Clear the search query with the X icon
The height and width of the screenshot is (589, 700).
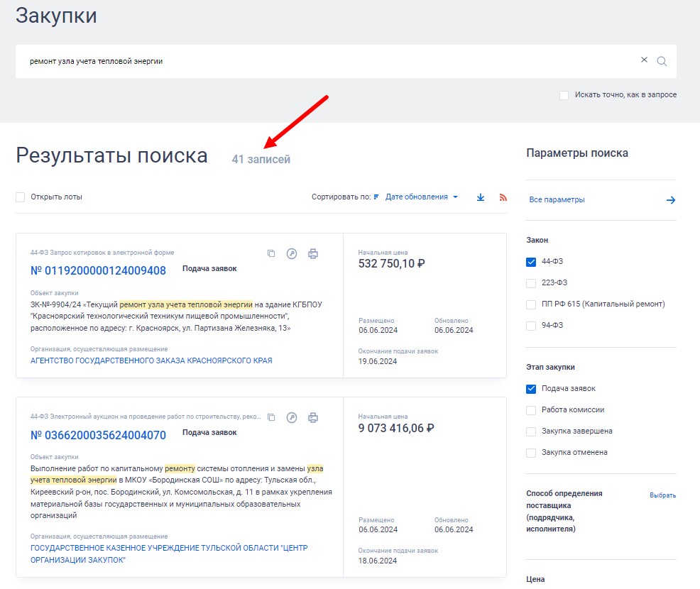click(644, 60)
